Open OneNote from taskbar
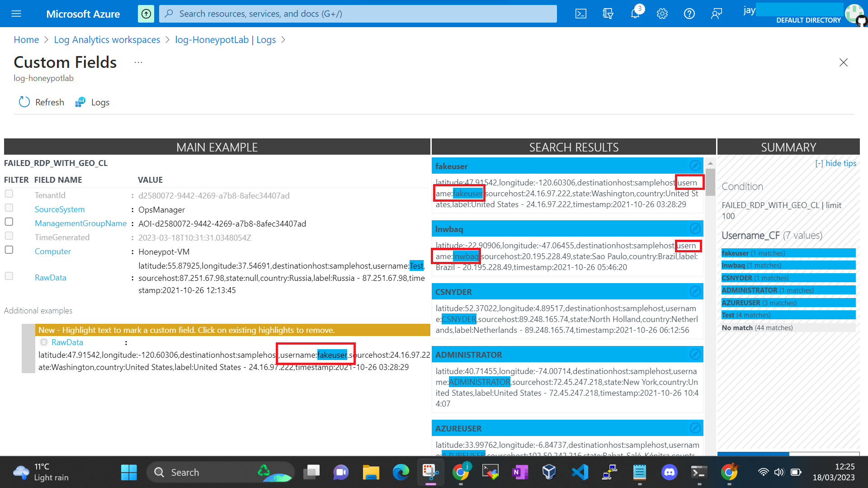Screen dimensions: 868x488 click(520, 472)
